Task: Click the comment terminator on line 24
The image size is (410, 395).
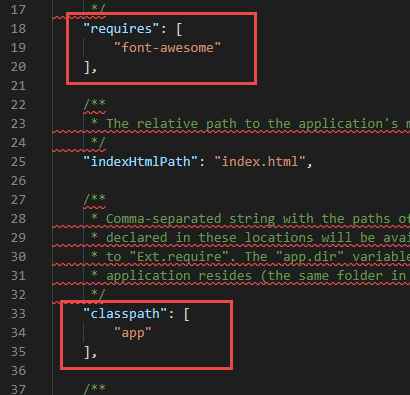Action: click(98, 143)
